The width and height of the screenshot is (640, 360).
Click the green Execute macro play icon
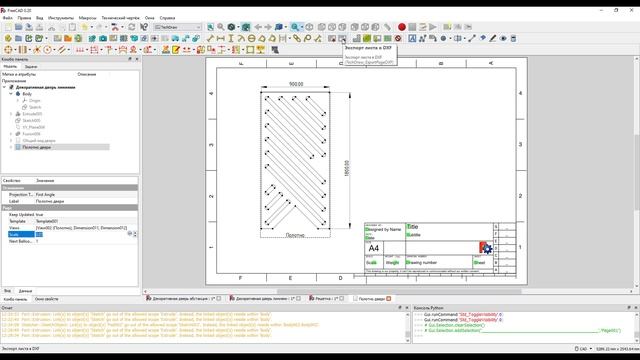click(433, 27)
